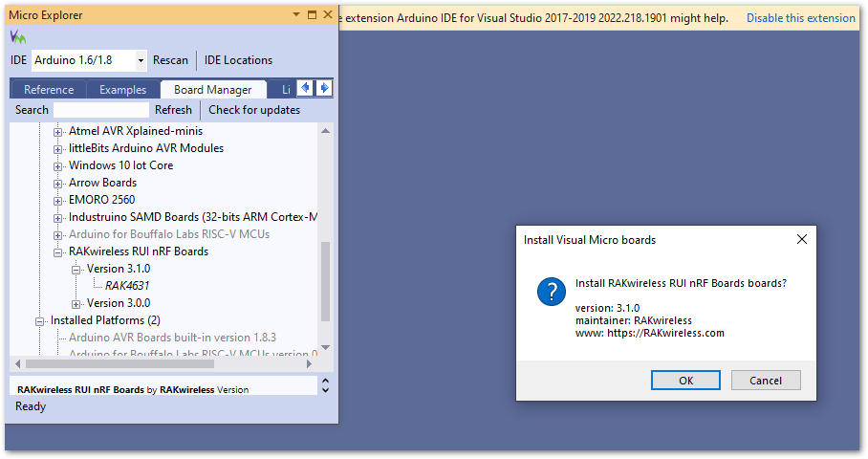
Task: Open the Micro Explorer window options dropdown arrow
Action: click(296, 15)
